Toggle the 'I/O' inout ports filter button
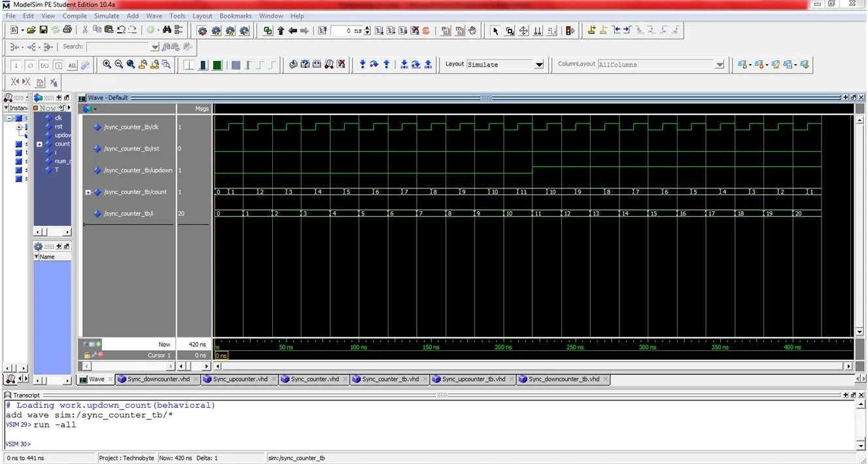868x464 pixels. point(44,65)
